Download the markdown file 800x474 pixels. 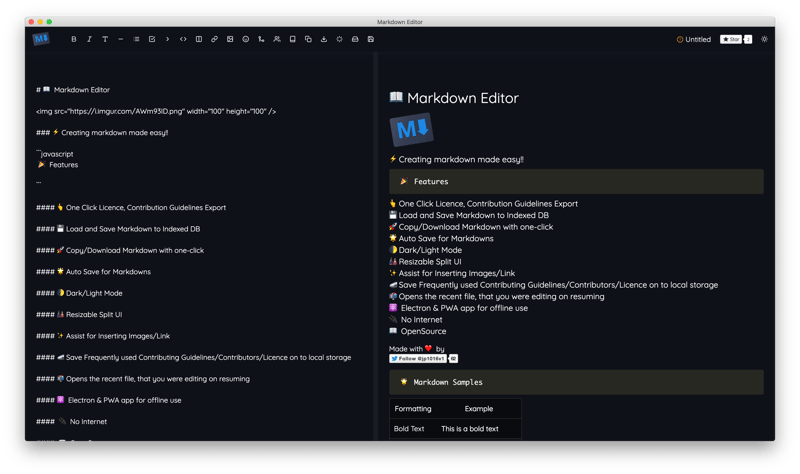pyautogui.click(x=324, y=39)
